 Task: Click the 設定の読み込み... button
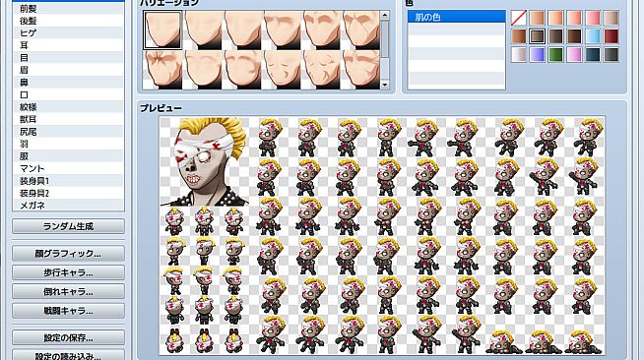tap(68, 356)
